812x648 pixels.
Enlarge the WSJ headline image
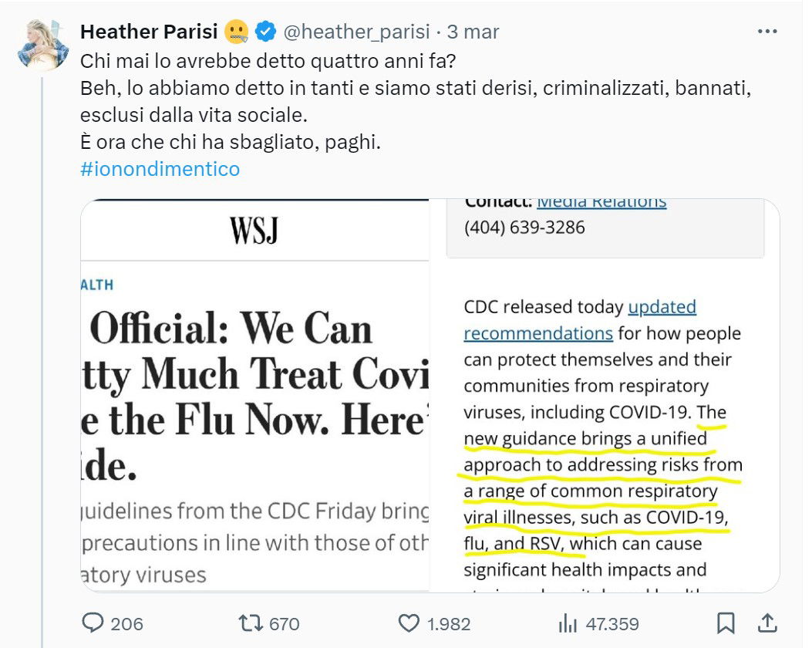[254, 395]
